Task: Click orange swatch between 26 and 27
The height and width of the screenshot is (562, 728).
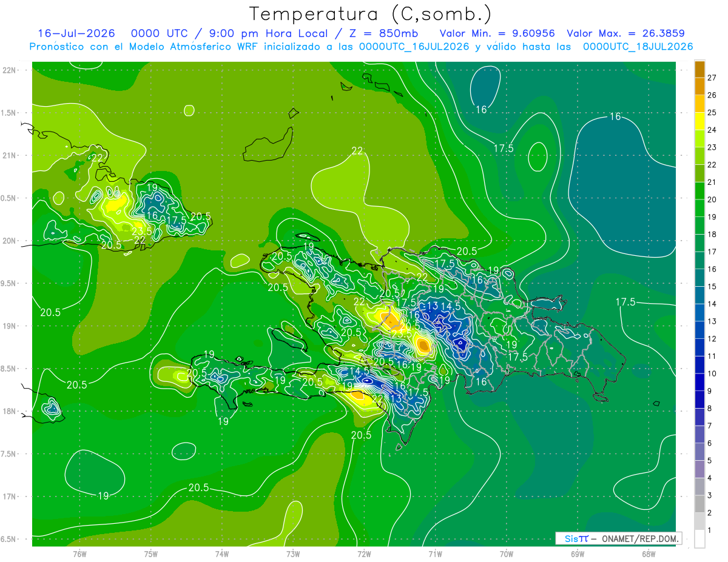Action: coord(700,86)
